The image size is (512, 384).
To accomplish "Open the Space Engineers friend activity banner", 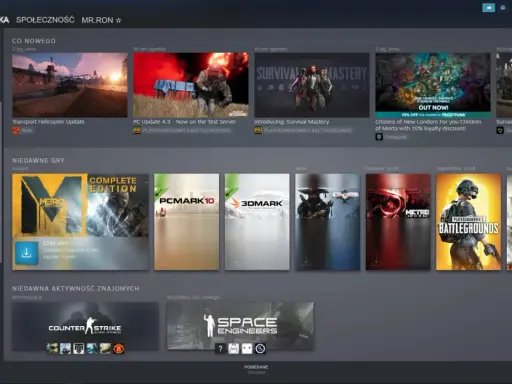I will click(240, 325).
